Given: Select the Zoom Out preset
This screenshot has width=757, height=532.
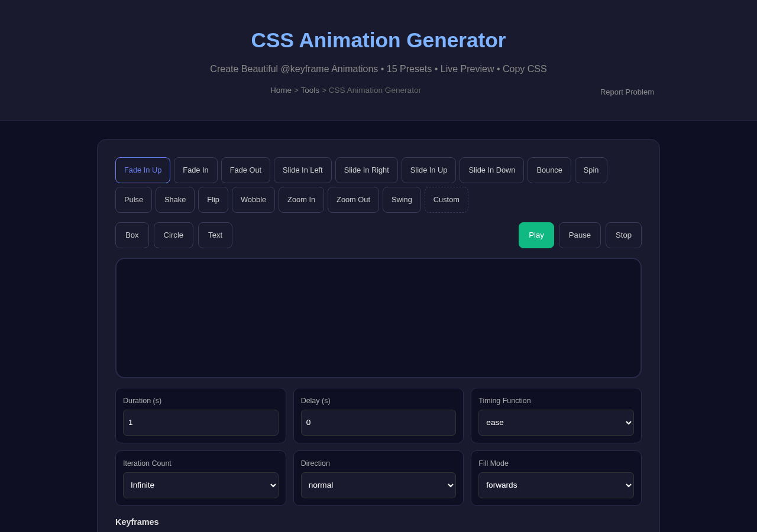Looking at the screenshot, I should click(353, 200).
